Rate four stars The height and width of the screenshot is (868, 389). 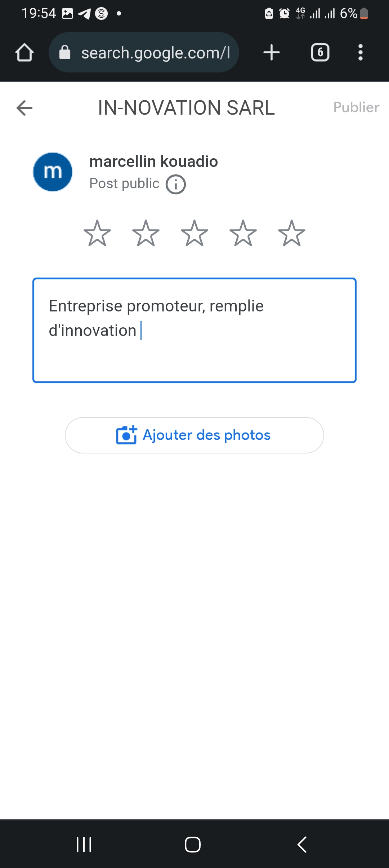click(x=243, y=233)
